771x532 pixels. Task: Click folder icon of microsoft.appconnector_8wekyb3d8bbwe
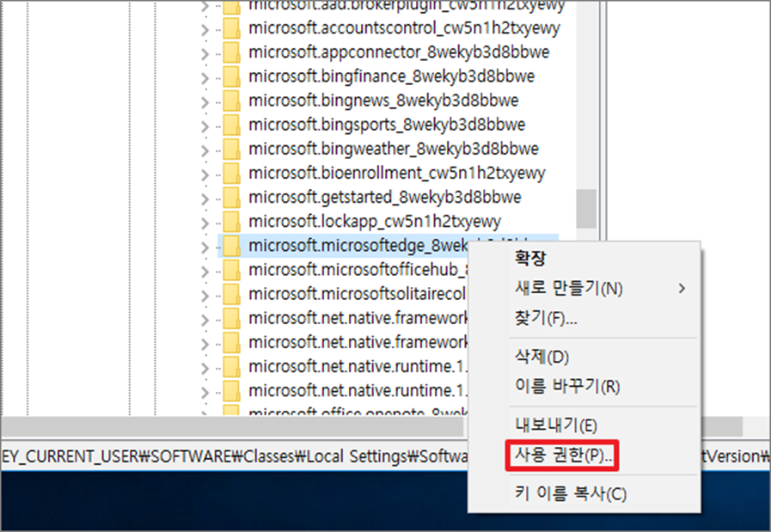(231, 52)
